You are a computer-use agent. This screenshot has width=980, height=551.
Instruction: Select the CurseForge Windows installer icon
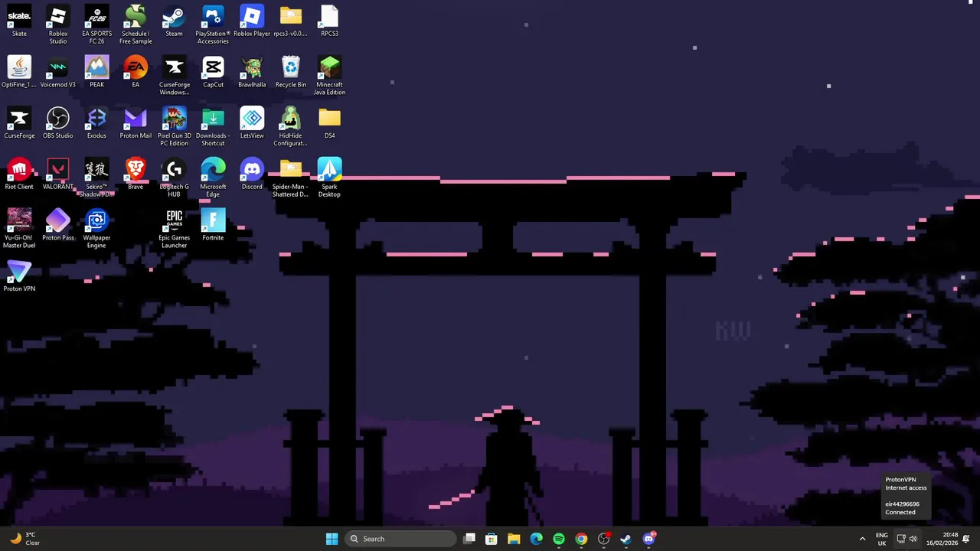[x=174, y=76]
